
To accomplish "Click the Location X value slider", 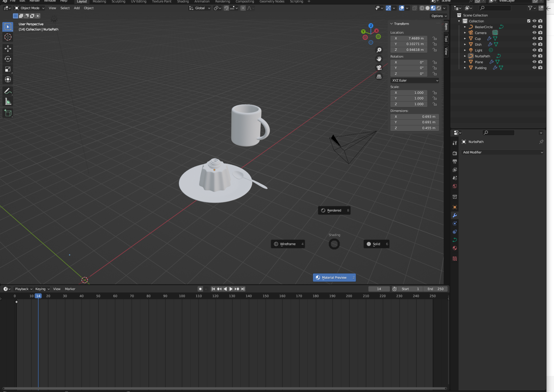I will point(409,39).
